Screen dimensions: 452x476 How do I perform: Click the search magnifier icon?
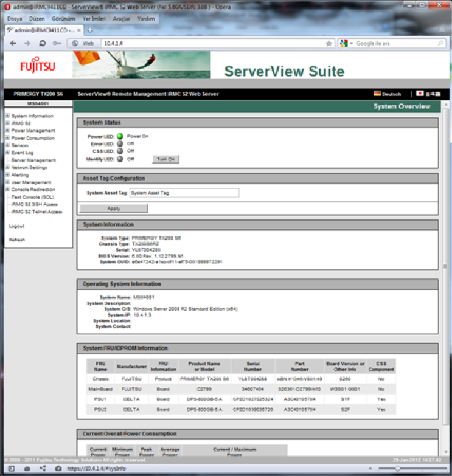pos(440,43)
